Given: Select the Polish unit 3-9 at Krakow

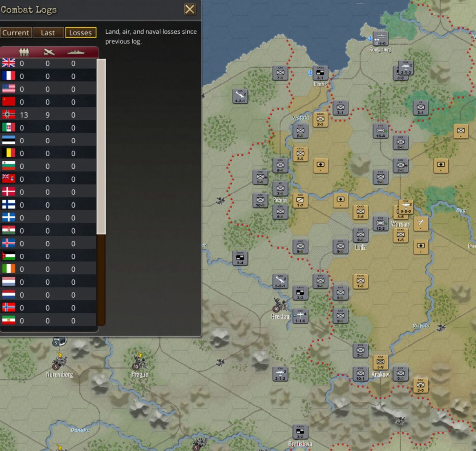Looking at the screenshot, I should tap(381, 362).
